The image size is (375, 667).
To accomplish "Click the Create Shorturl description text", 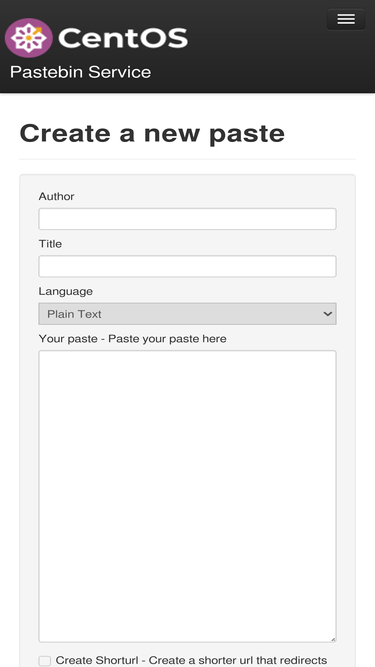I will pos(191,660).
